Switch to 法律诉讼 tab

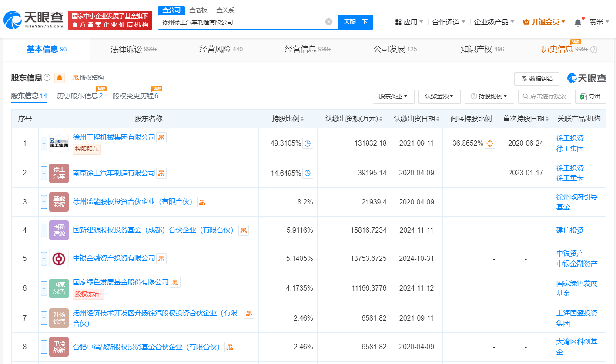[x=134, y=50]
